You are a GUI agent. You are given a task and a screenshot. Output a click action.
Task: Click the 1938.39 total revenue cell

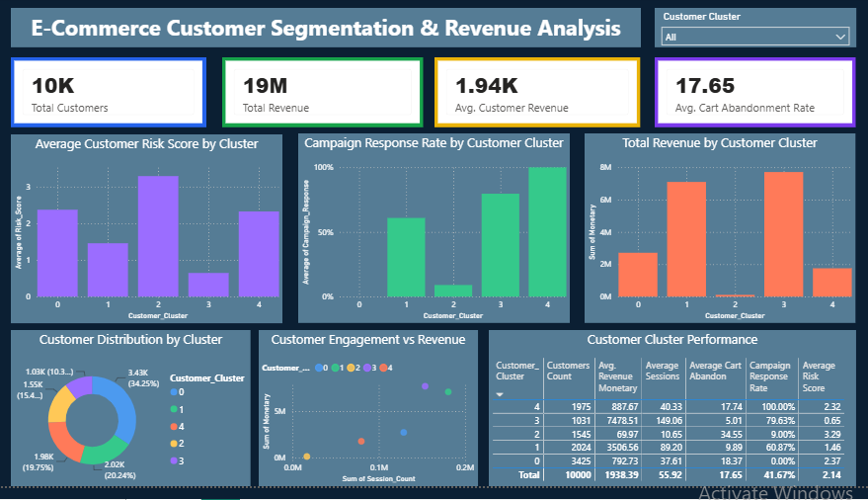coord(620,475)
